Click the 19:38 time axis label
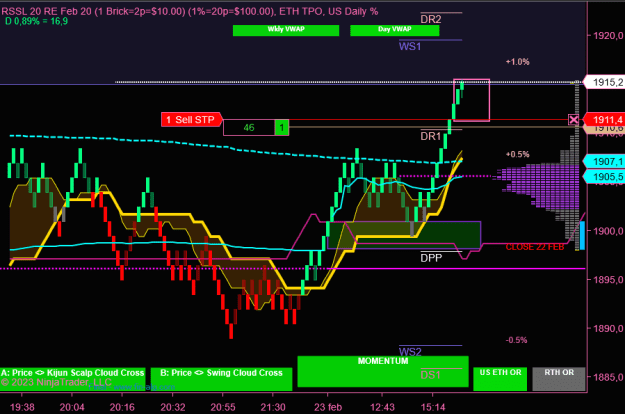The width and height of the screenshot is (625, 414). tap(22, 407)
